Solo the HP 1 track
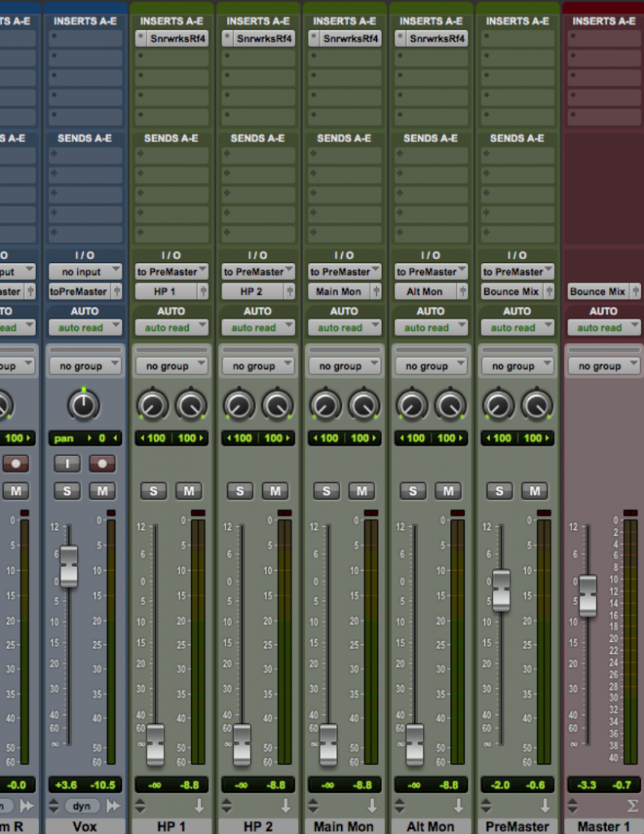The width and height of the screenshot is (644, 834). (x=153, y=490)
